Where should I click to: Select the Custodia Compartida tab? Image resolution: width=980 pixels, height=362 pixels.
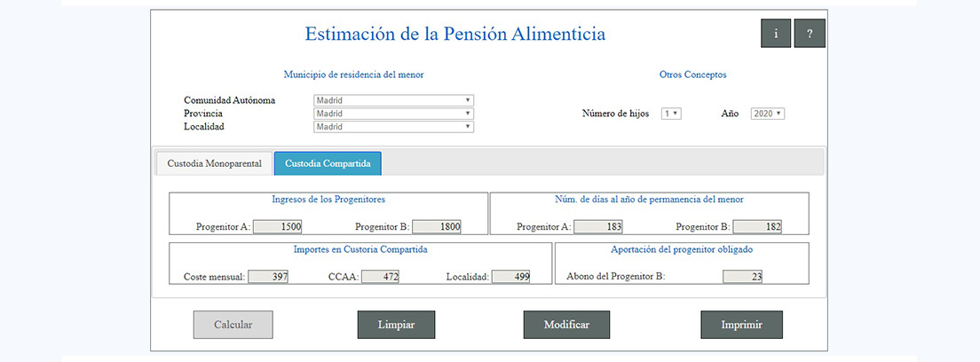coord(328,164)
